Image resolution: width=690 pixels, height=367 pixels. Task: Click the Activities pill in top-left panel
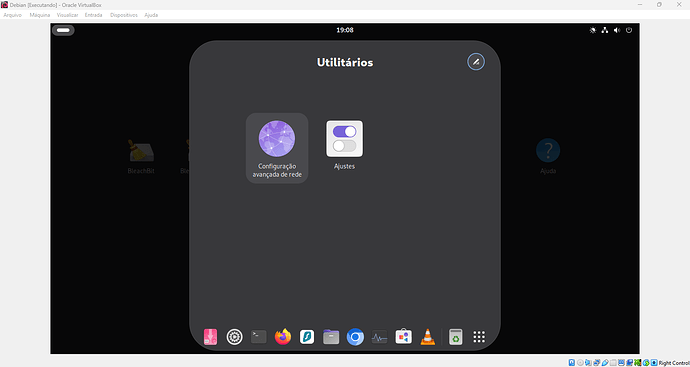(x=63, y=30)
